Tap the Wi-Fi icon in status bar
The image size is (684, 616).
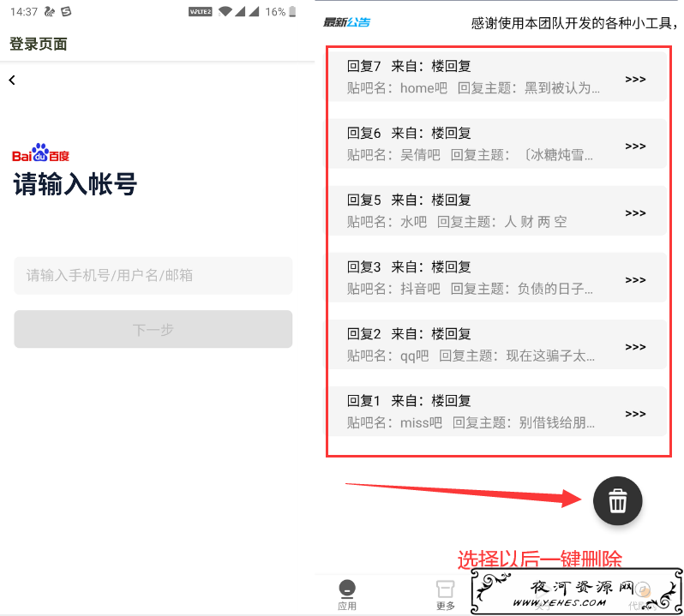(225, 12)
